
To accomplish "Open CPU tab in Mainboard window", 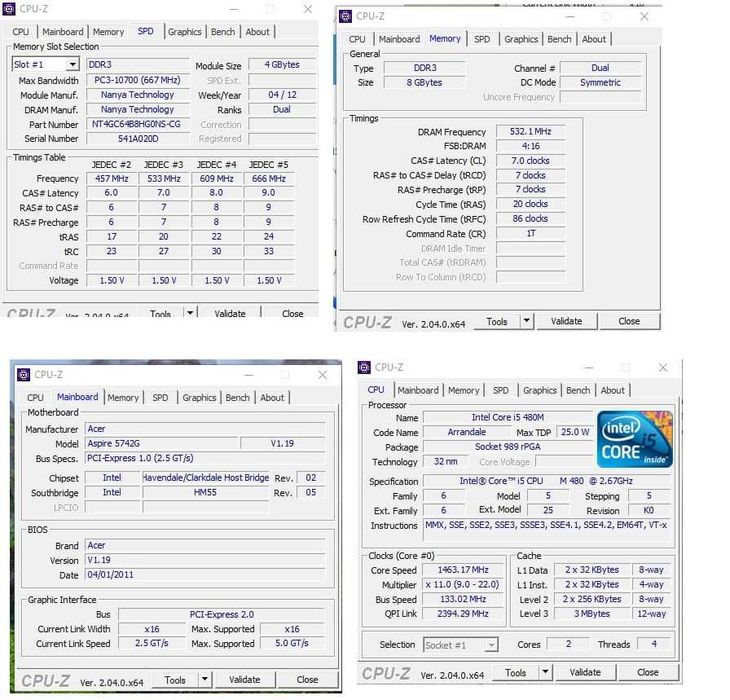I will point(35,397).
